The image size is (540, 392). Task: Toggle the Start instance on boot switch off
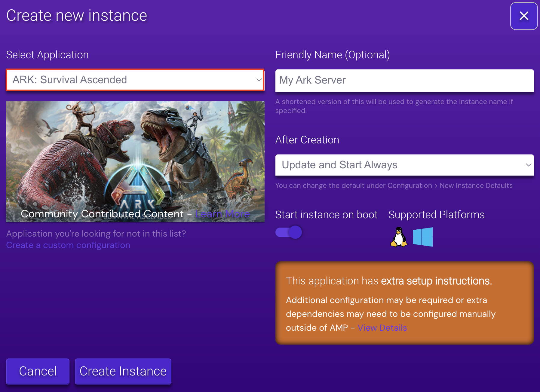288,232
